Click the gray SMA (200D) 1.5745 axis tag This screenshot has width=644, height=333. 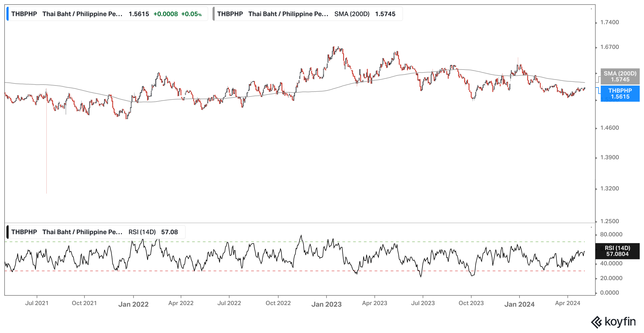pos(620,76)
